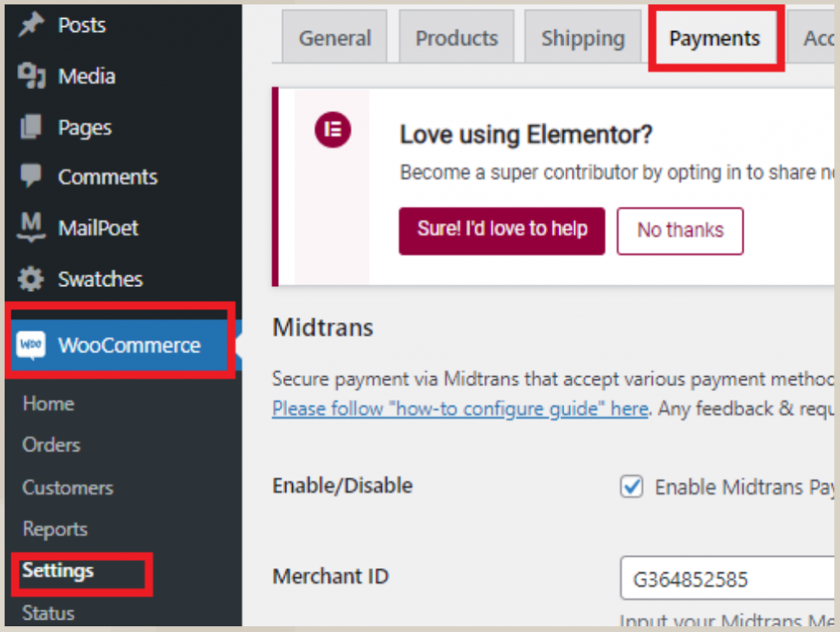Go to WooCommerce Orders submenu

coord(51,444)
